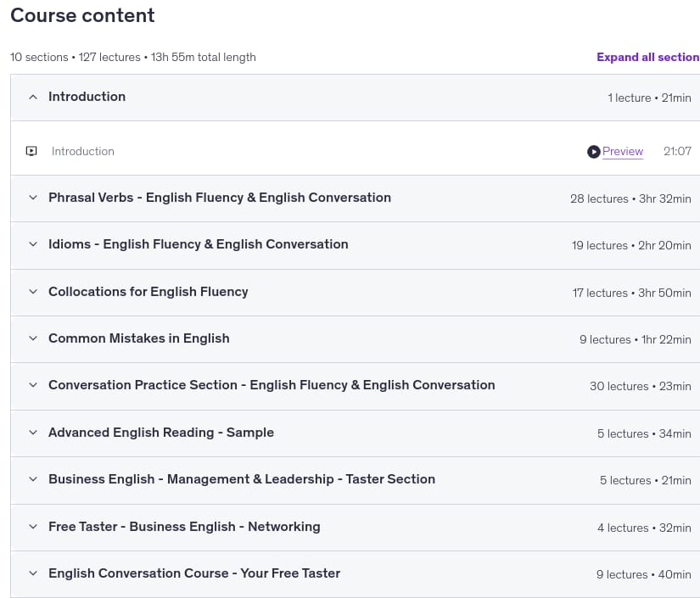Collapse the Introduction section chevron
This screenshot has height=598, width=700.
pyautogui.click(x=33, y=97)
